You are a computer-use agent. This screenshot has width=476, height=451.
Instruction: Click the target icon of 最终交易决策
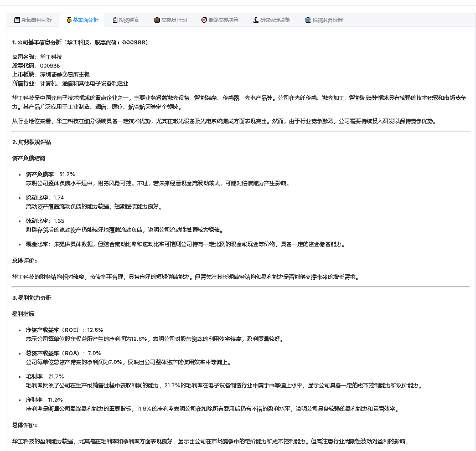204,20
